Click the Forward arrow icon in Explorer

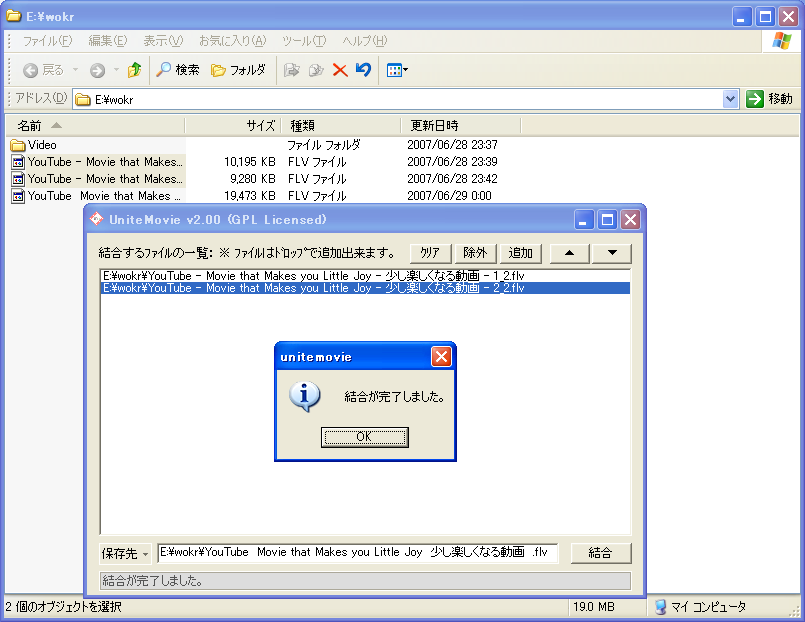point(97,70)
